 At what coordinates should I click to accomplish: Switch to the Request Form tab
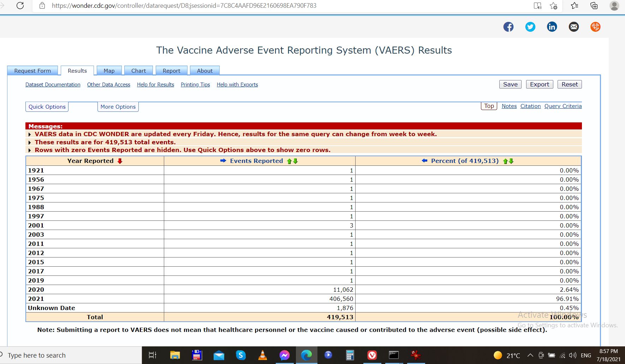pyautogui.click(x=32, y=71)
